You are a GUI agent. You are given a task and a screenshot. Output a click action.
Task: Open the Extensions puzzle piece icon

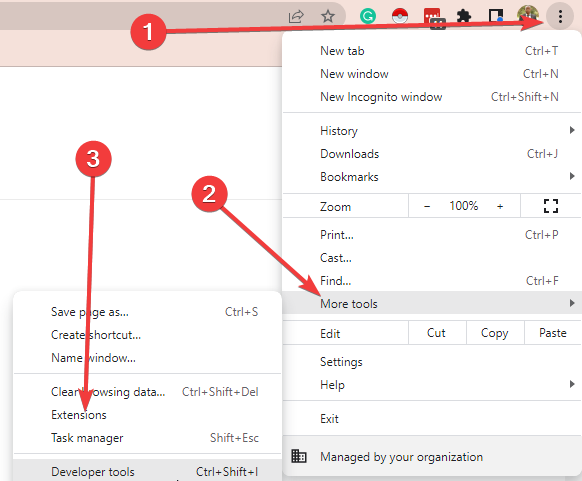[x=464, y=16]
